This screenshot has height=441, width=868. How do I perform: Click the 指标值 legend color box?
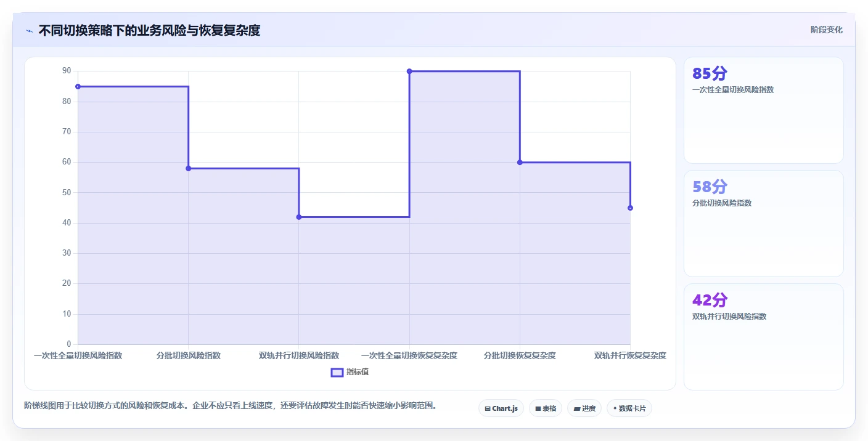coord(337,372)
